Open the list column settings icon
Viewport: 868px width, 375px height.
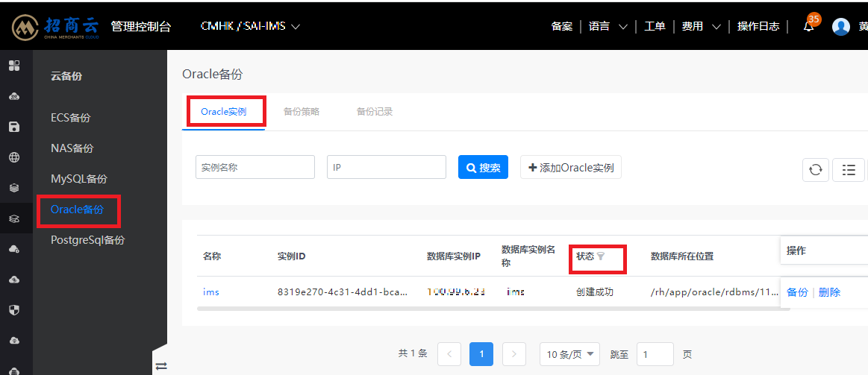point(849,170)
